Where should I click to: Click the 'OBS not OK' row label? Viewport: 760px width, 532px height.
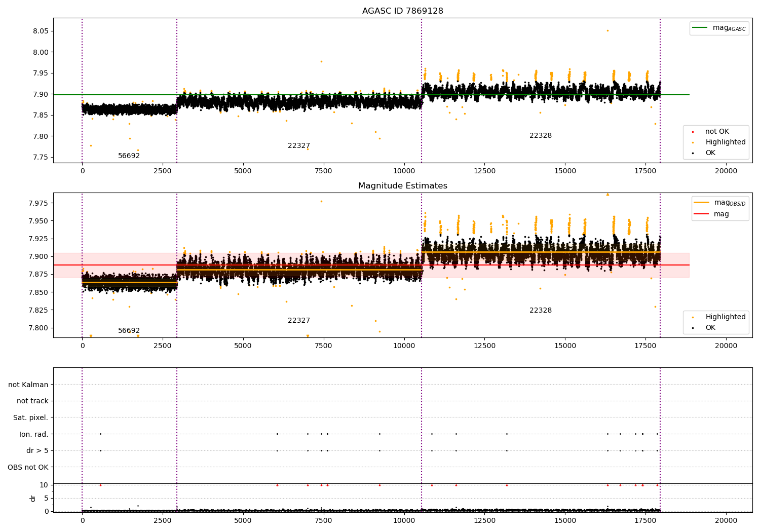coord(28,467)
